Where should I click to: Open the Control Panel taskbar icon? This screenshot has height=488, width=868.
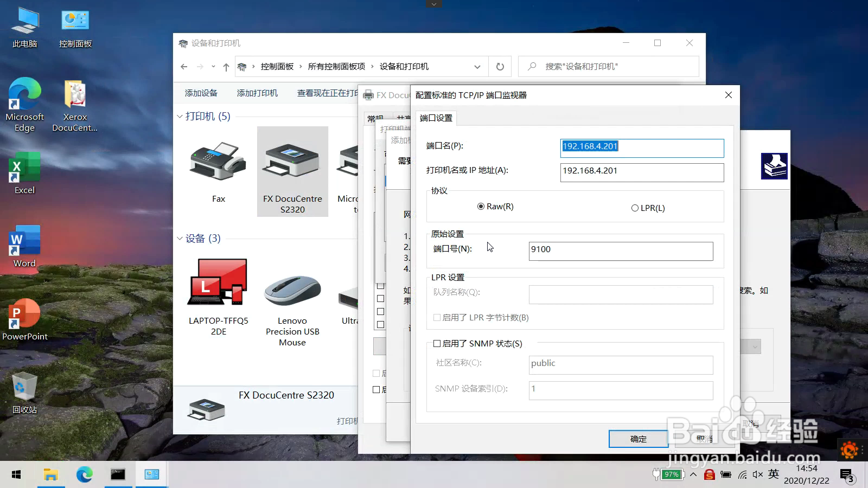pos(151,474)
